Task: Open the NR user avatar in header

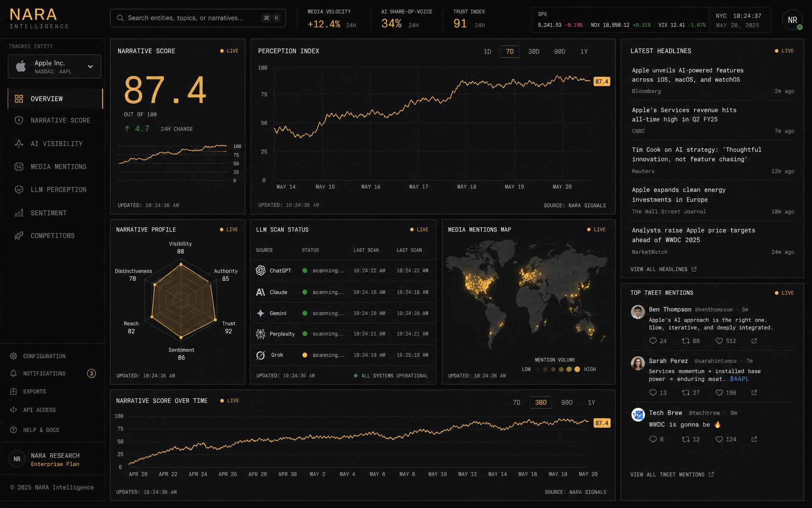Action: pyautogui.click(x=792, y=20)
